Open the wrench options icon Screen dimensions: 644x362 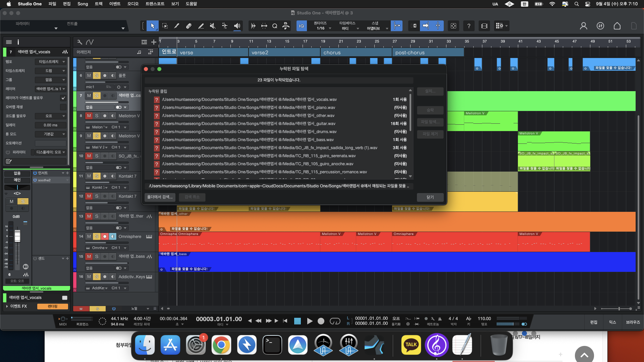(79, 42)
